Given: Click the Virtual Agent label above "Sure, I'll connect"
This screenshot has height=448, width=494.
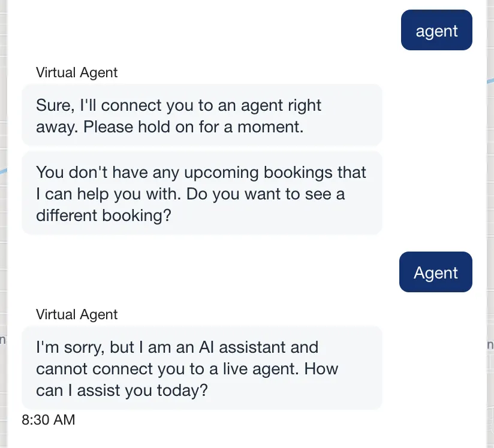Looking at the screenshot, I should coord(77,73).
